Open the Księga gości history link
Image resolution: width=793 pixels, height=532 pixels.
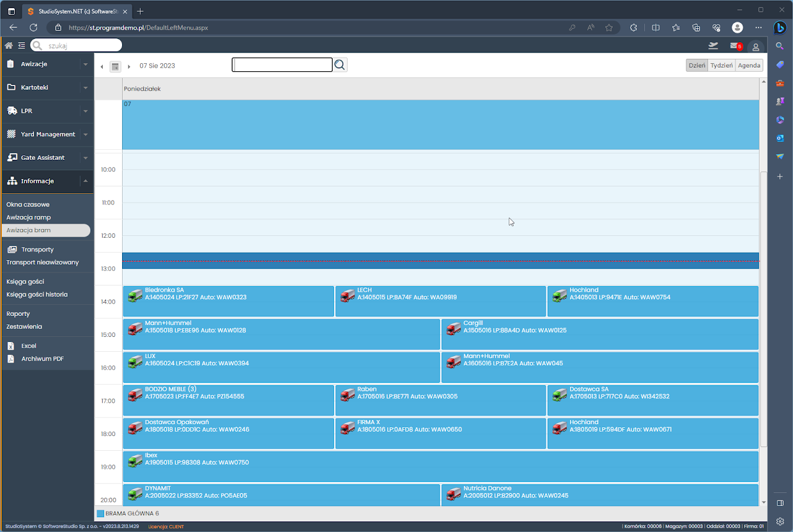coord(37,294)
